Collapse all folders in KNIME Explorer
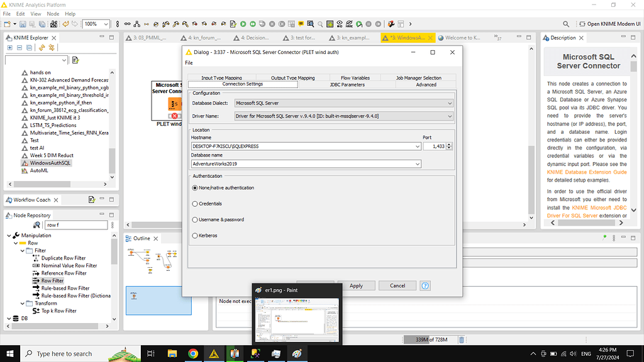644x362 pixels. 19,48
